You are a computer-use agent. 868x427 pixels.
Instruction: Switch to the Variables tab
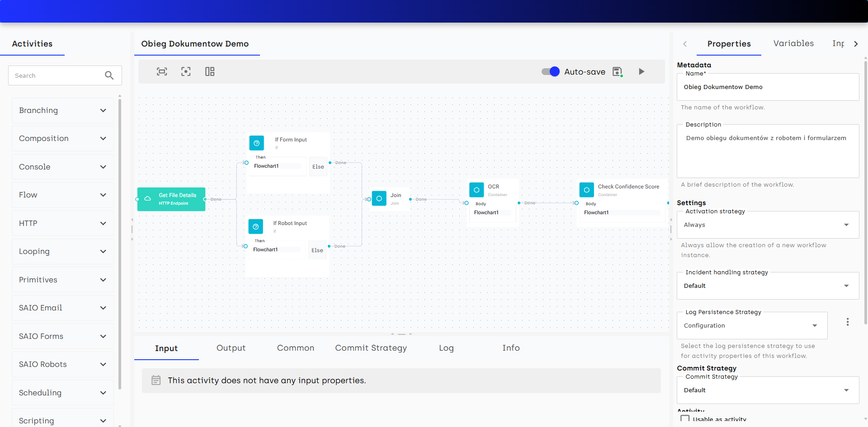pyautogui.click(x=793, y=43)
